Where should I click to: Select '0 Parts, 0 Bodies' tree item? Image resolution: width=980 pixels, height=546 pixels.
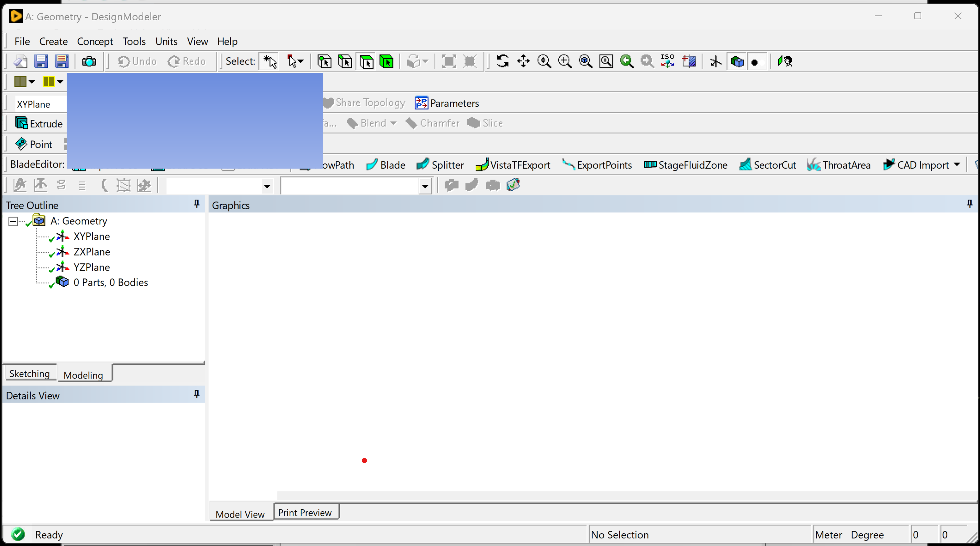coord(110,283)
